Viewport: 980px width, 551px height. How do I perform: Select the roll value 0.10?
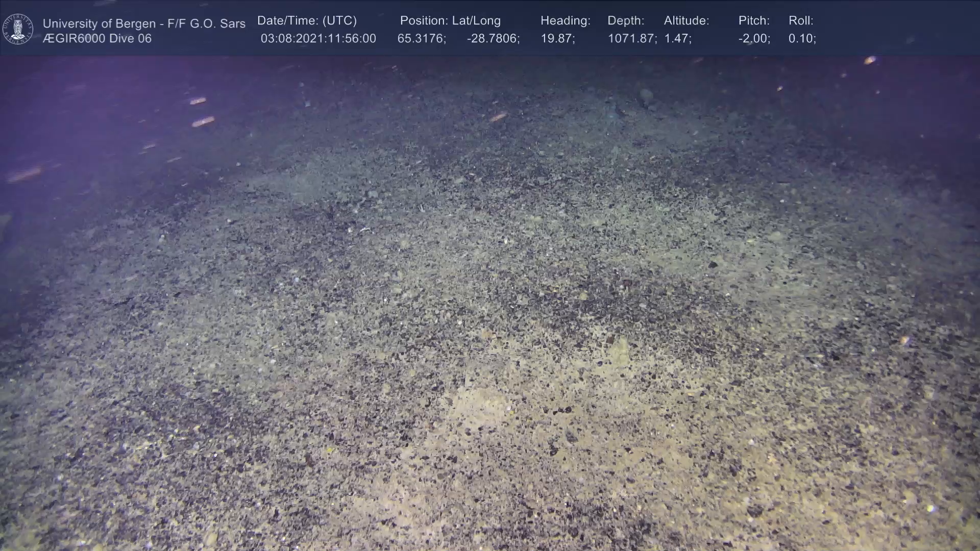tap(802, 39)
